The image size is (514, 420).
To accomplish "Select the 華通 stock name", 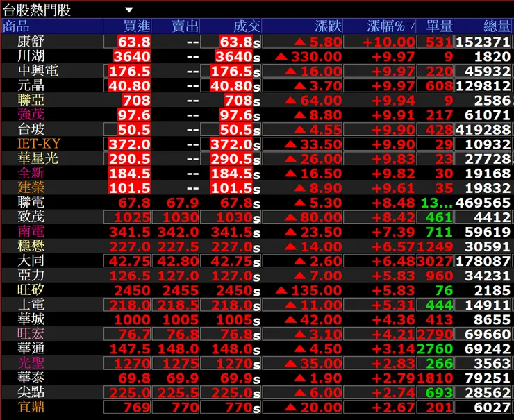I will (x=31, y=348).
